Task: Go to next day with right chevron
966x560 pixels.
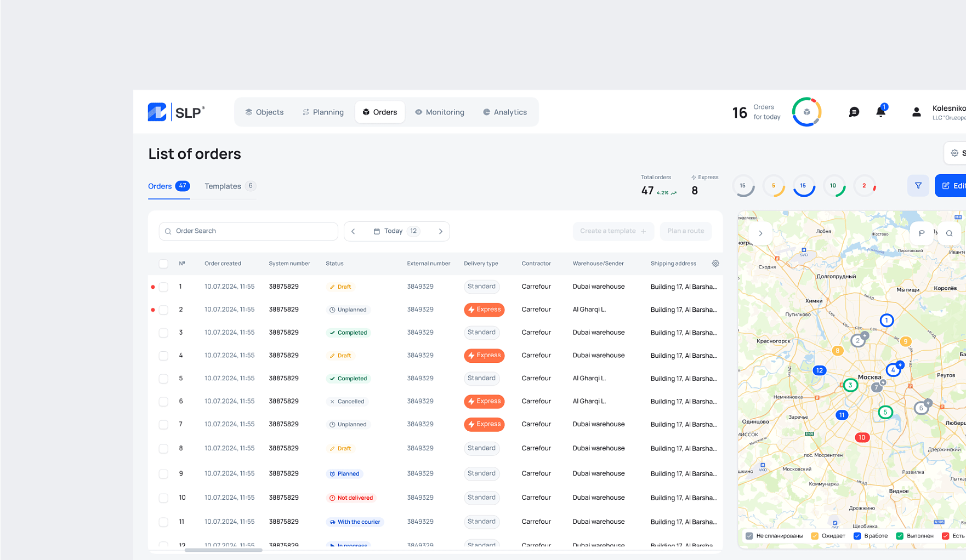Action: coord(441,231)
